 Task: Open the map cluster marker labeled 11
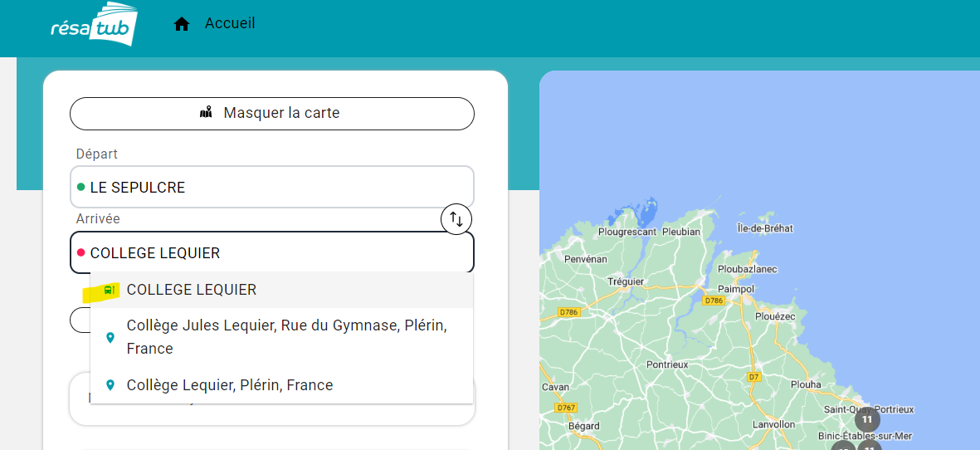pos(866,419)
